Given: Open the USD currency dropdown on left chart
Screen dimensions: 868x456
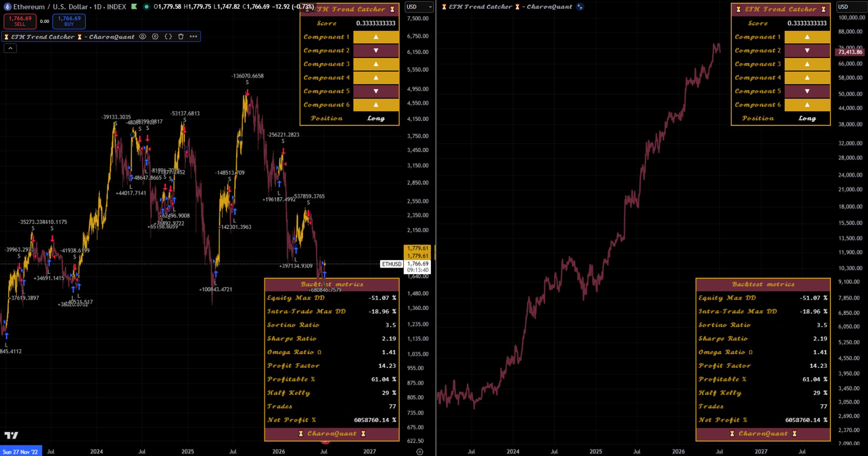Looking at the screenshot, I should pos(419,7).
